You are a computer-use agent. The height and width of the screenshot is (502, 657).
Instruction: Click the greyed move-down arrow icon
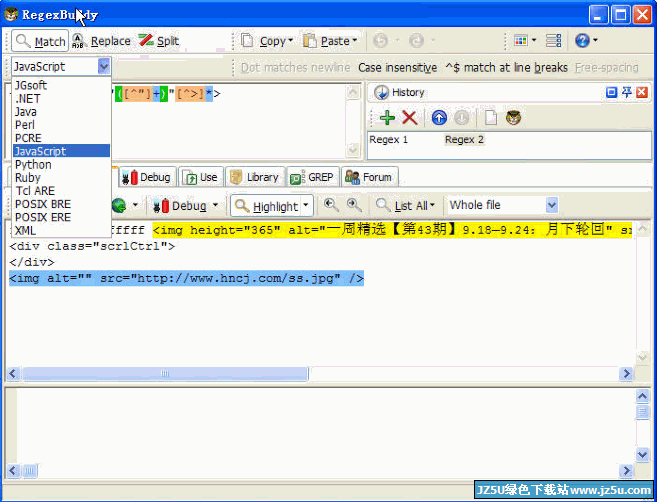click(461, 118)
